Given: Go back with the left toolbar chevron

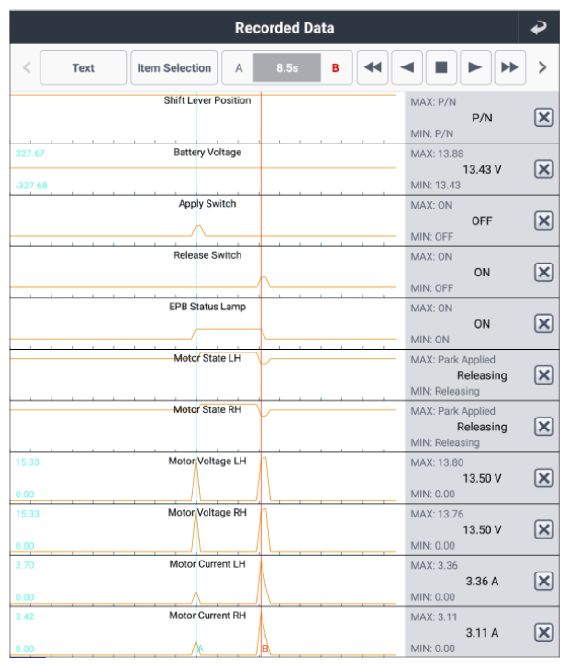Looking at the screenshot, I should tap(26, 68).
